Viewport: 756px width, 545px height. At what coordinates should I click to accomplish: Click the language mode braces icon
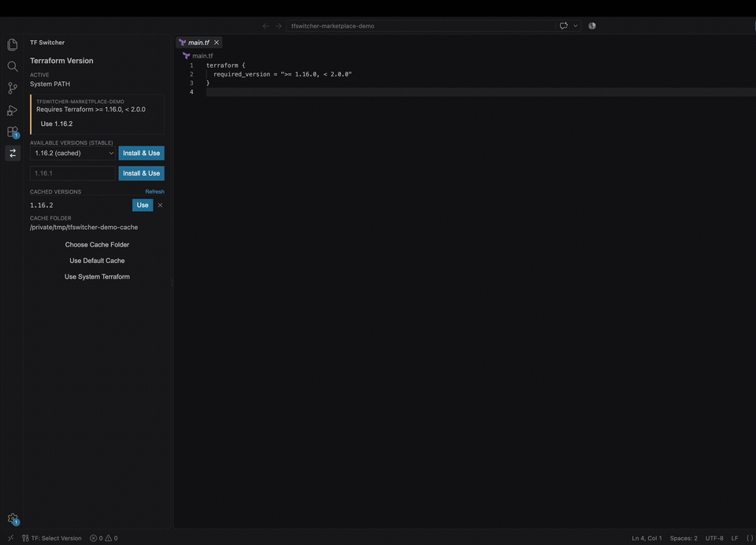click(749, 538)
